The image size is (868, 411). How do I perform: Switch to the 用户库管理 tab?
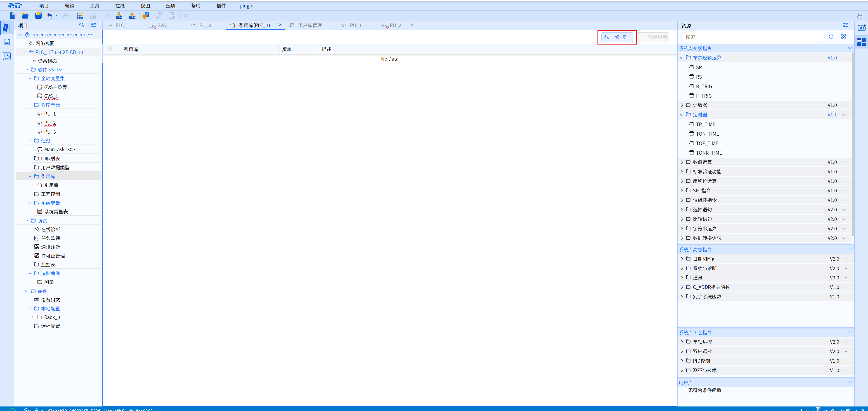click(x=309, y=25)
